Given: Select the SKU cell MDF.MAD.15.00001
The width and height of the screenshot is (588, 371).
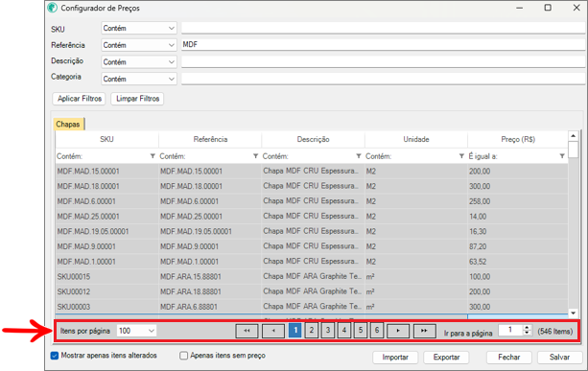Looking at the screenshot, I should pyautogui.click(x=106, y=172).
